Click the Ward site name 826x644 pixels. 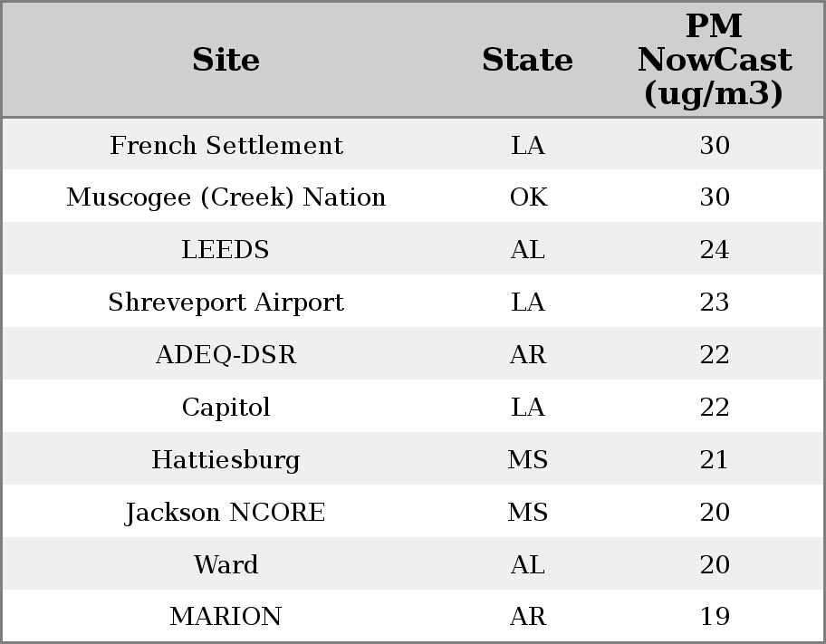click(226, 565)
